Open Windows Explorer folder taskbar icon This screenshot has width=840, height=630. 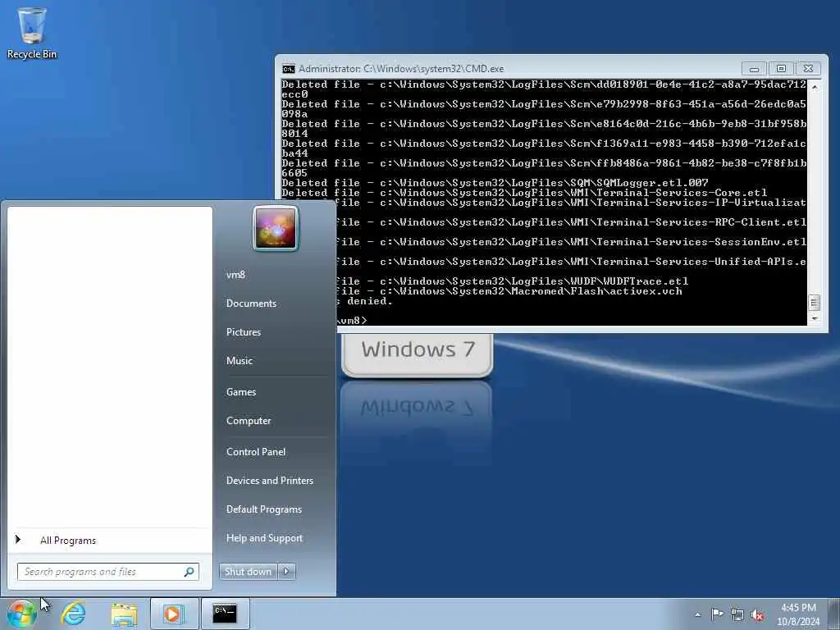coord(125,614)
